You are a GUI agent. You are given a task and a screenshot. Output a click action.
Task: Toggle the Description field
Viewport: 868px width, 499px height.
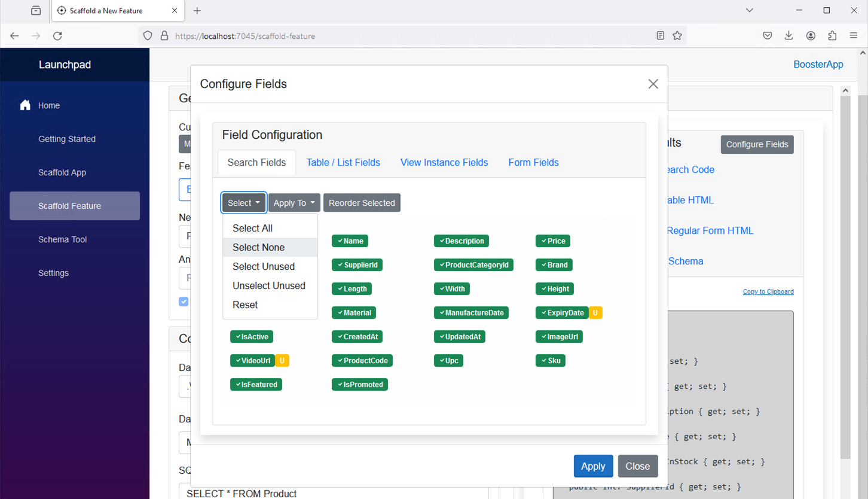[461, 241]
